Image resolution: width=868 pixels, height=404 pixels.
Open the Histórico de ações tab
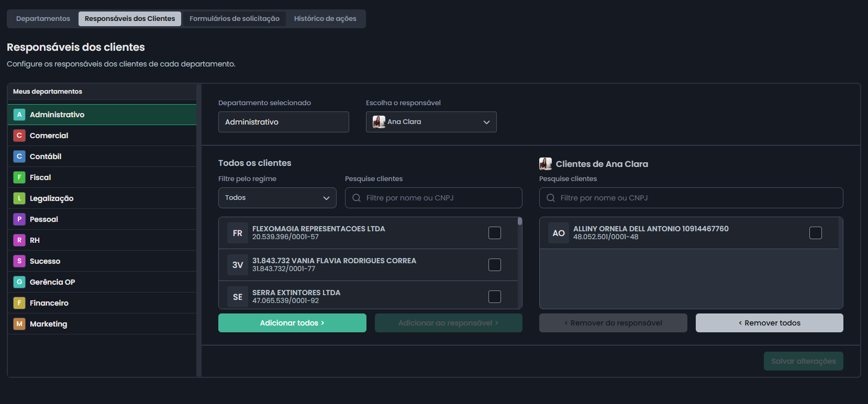coord(325,19)
